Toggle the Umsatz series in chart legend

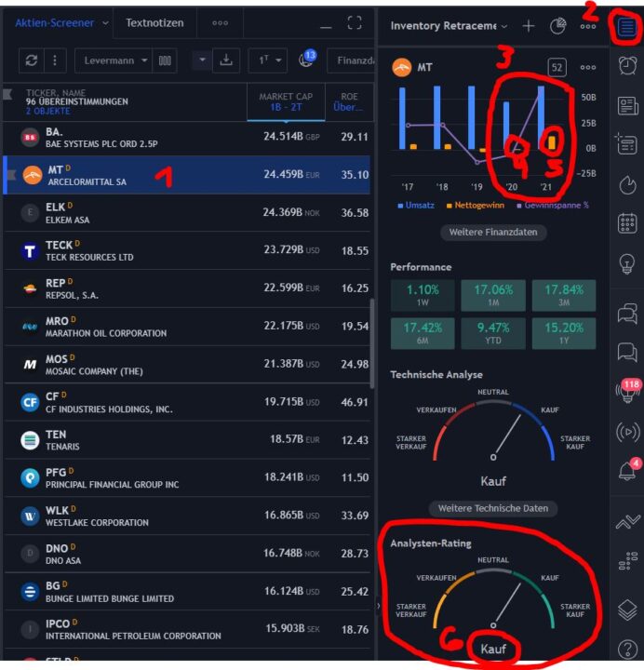[421, 204]
